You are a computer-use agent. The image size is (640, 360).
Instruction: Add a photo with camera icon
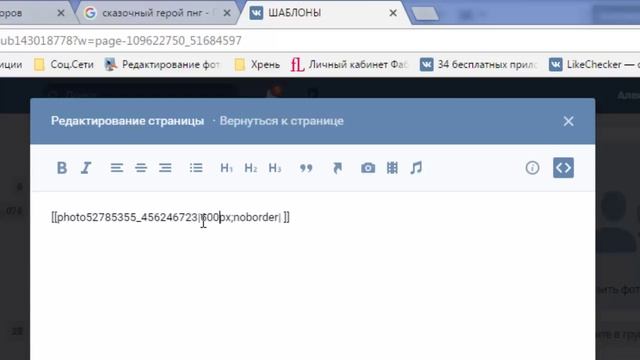(x=368, y=168)
